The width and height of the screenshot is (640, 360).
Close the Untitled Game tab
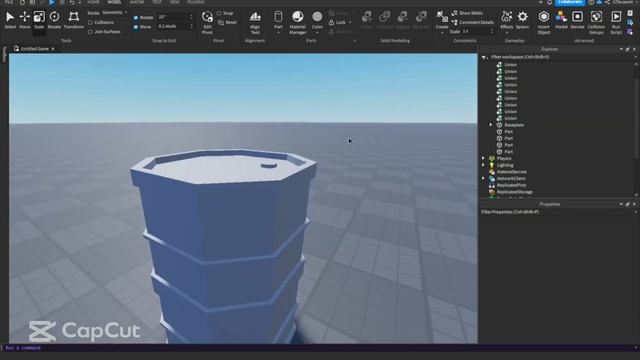pos(53,49)
